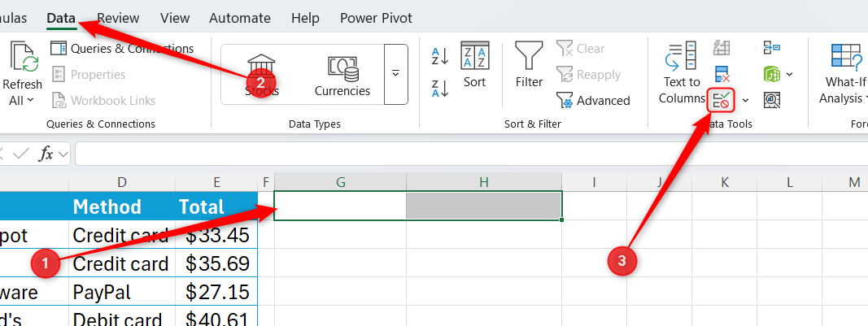This screenshot has height=326, width=868.
Task: Click the formula bar Enter checkmark
Action: click(21, 154)
